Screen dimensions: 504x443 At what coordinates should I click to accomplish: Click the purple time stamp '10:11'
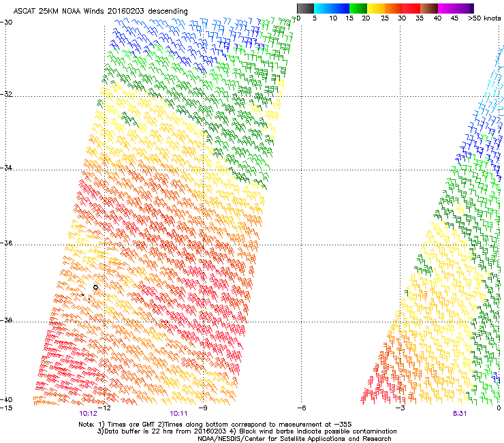point(178,414)
